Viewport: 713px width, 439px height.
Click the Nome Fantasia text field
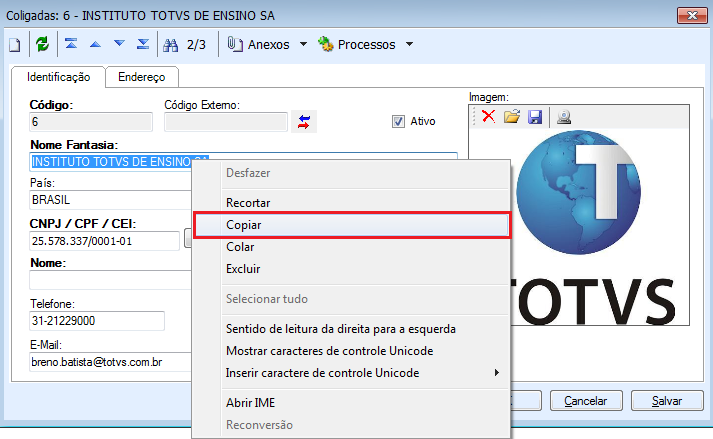pos(110,162)
